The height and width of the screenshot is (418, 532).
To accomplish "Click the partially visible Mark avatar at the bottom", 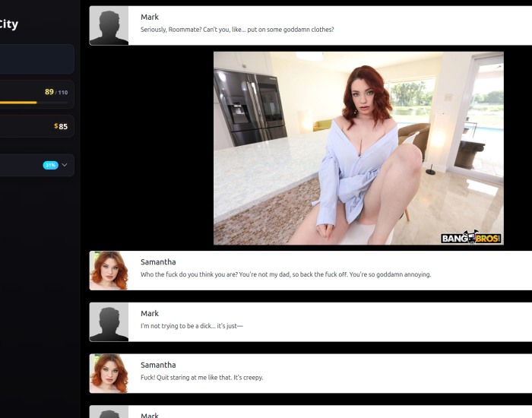I will click(x=109, y=412).
